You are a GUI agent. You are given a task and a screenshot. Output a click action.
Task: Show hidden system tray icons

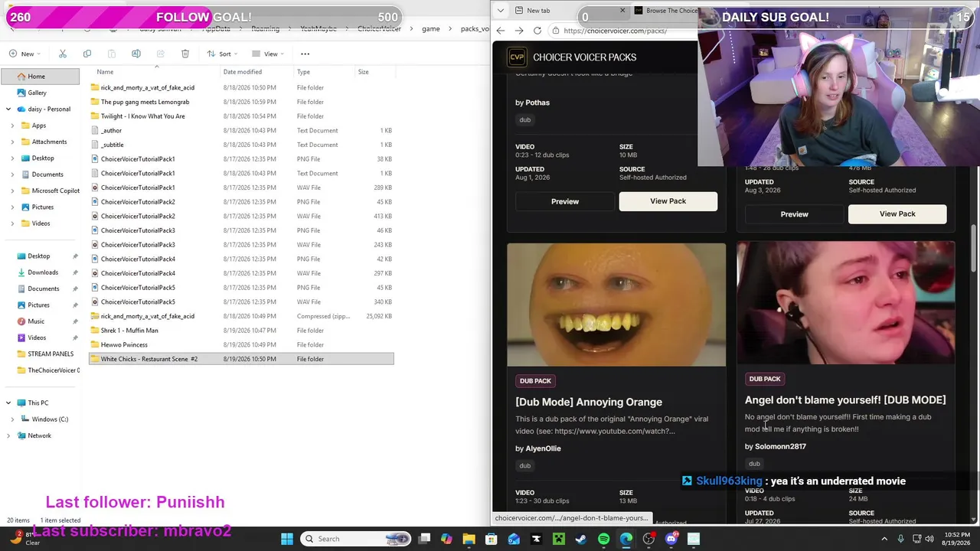[884, 539]
